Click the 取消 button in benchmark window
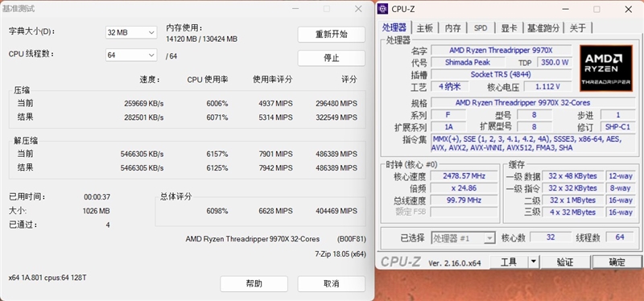This screenshot has width=644, height=301. click(331, 284)
